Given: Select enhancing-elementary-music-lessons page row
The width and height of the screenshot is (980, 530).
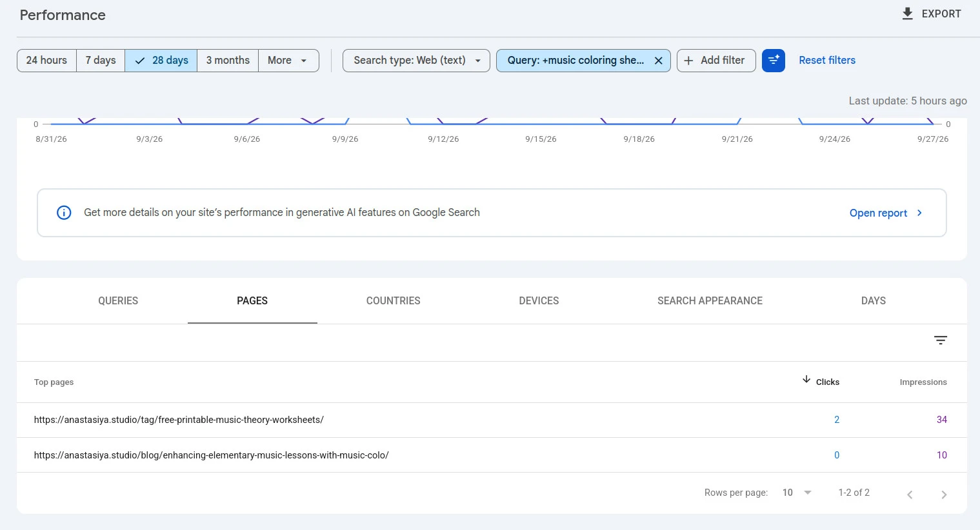Looking at the screenshot, I should 492,455.
